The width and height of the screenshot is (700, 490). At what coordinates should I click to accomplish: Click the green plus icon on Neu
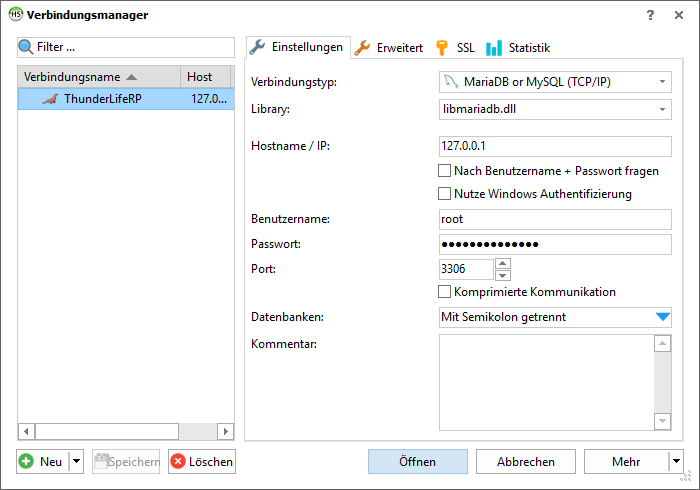tap(26, 461)
